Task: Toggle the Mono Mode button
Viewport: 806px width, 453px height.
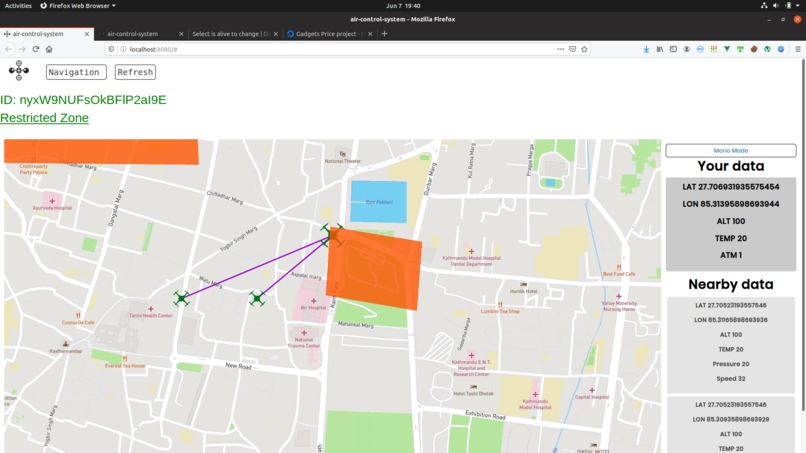Action: click(x=730, y=151)
